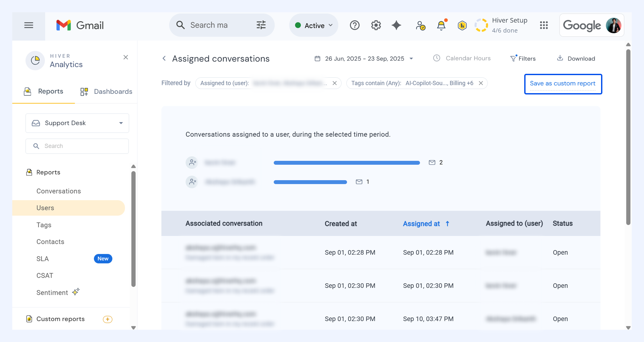Viewport: 644px width, 342px height.
Task: Click the calendar icon beside date range
Action: click(318, 59)
